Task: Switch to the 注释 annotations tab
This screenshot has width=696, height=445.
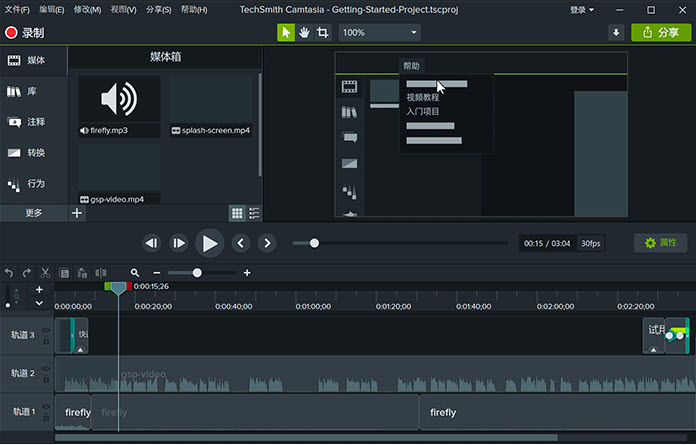Action: 34,122
